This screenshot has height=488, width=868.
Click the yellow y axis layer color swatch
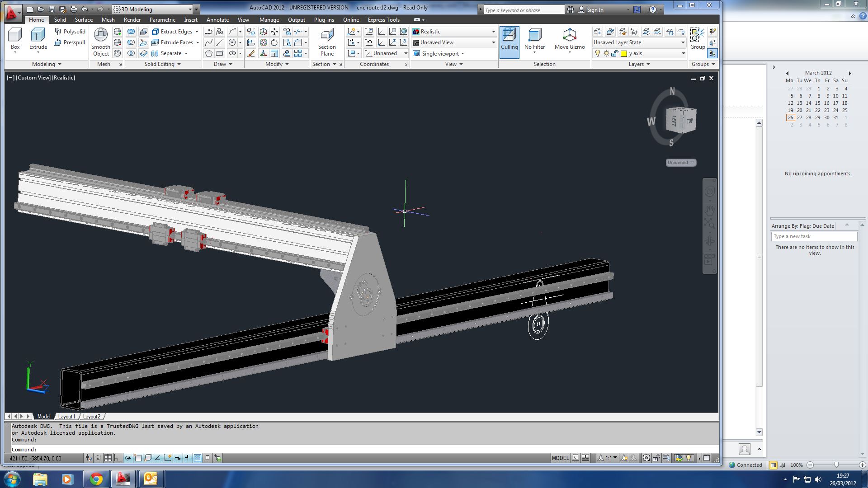coord(624,53)
